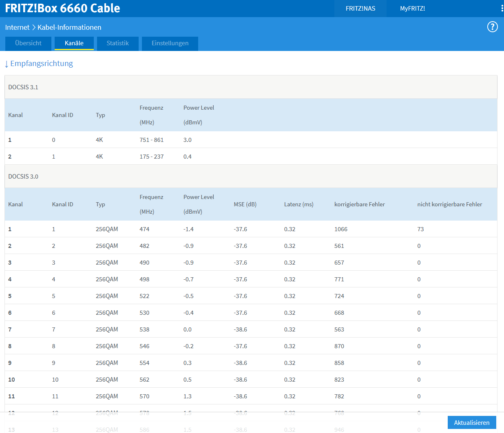Click frequency value 522
Image resolution: width=504 pixels, height=433 pixels.
(144, 296)
